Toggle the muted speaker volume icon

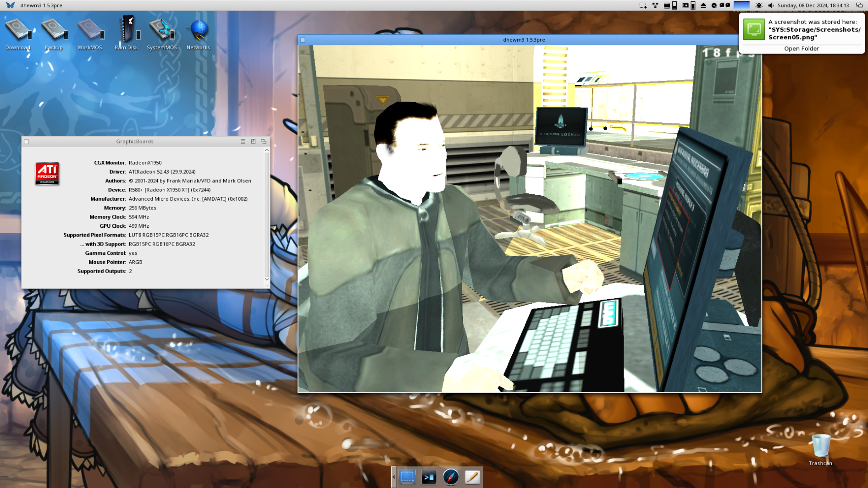point(771,5)
